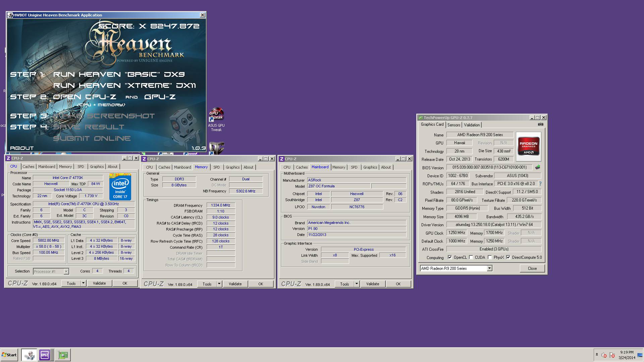Click the tray icon next to volume

pyautogui.click(x=612, y=355)
